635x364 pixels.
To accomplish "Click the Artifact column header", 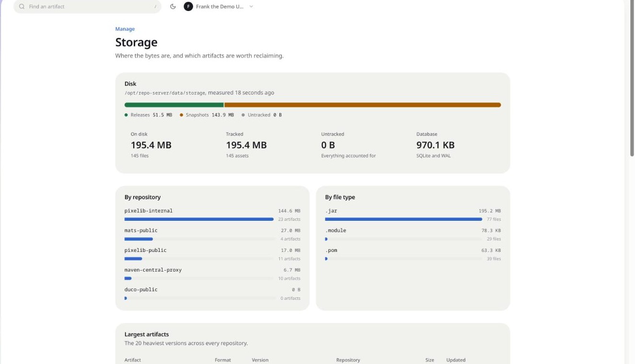I will click(133, 360).
